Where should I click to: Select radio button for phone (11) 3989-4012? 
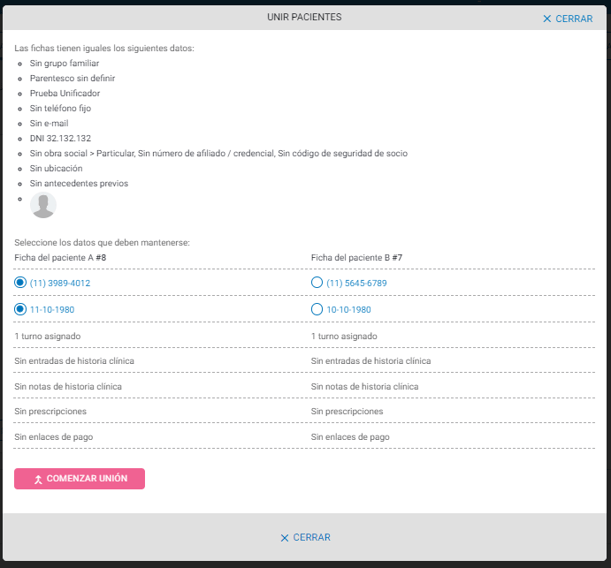coord(20,283)
